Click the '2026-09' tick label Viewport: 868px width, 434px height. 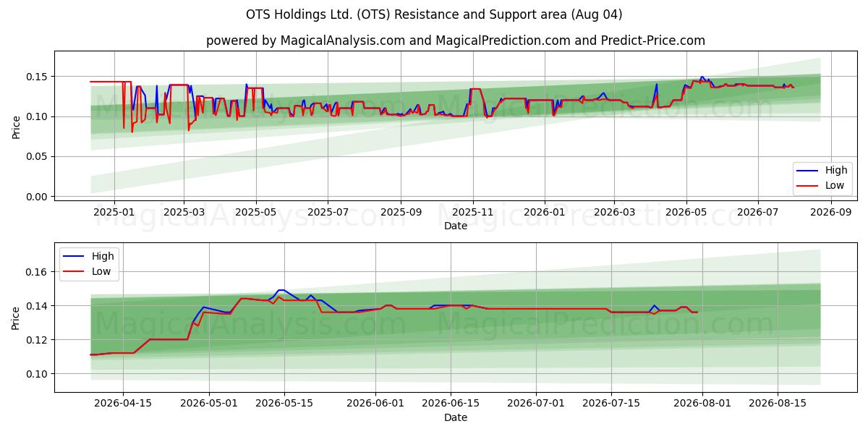click(x=831, y=212)
